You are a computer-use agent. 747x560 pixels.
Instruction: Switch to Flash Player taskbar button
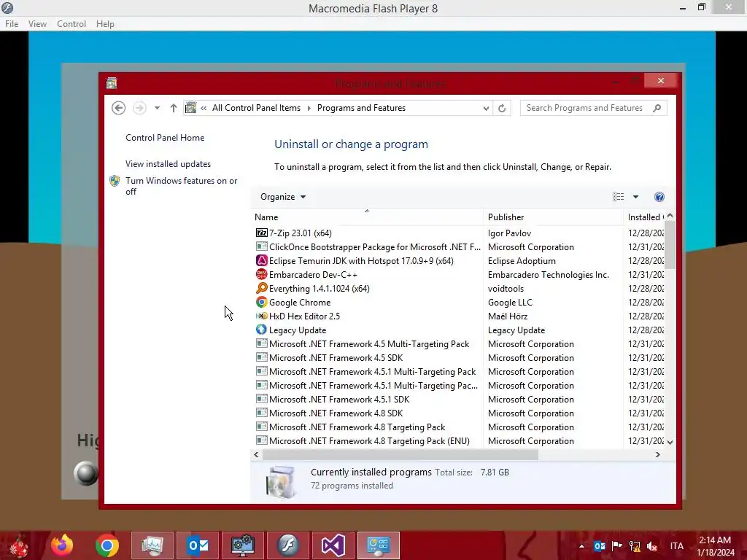(x=288, y=545)
